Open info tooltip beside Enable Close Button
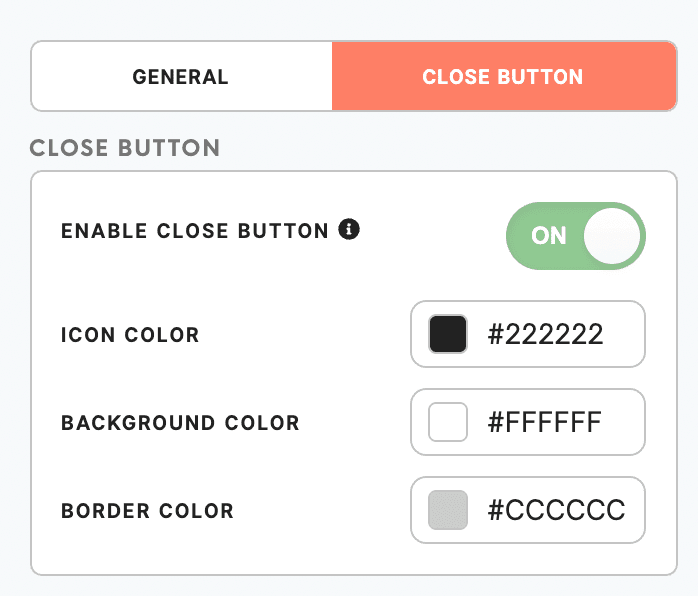 click(x=349, y=230)
